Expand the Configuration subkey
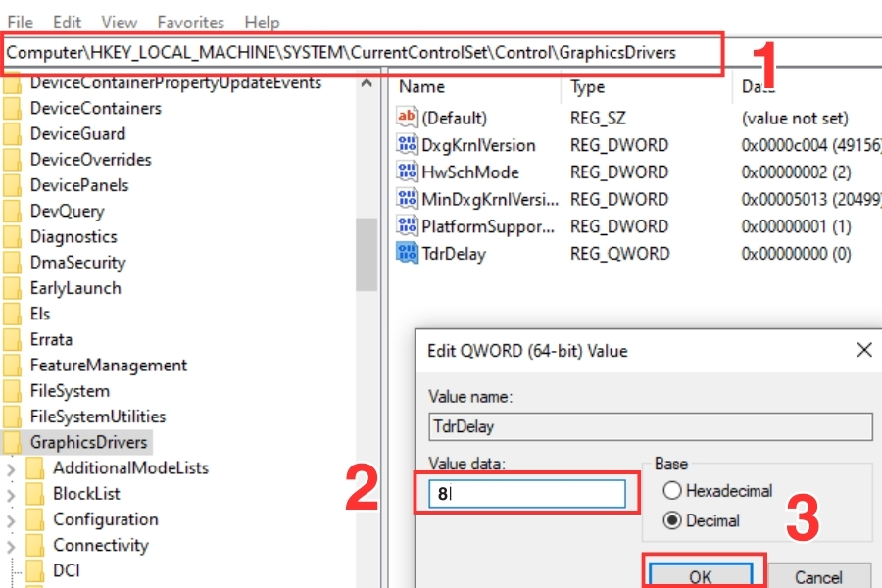Image resolution: width=882 pixels, height=588 pixels. pos(12,519)
